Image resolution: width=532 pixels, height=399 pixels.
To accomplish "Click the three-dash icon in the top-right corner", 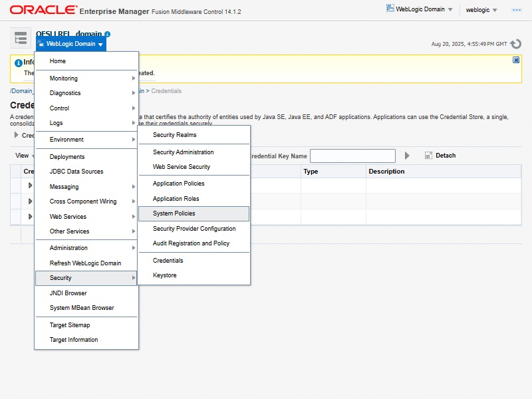I will [x=516, y=10].
